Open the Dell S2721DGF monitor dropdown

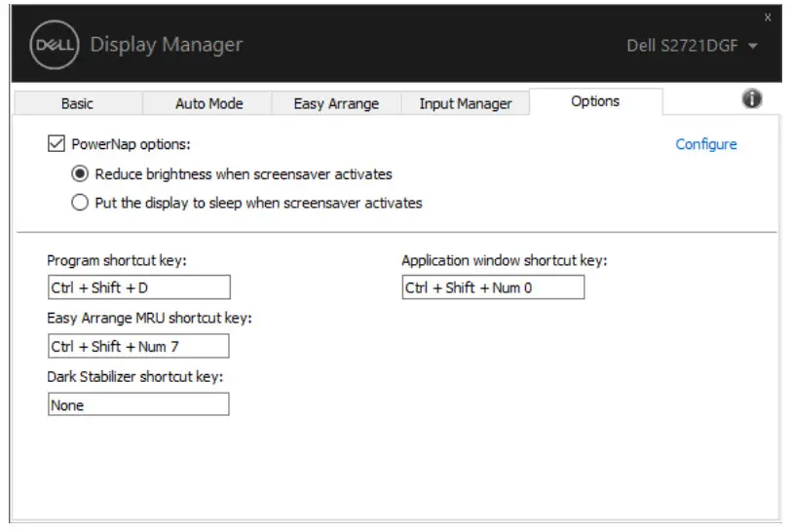click(692, 46)
